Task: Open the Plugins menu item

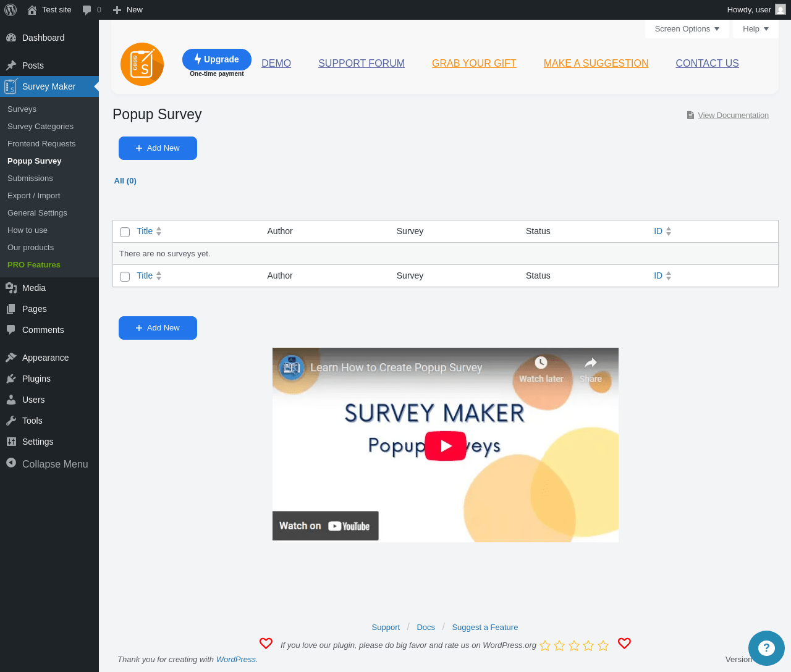Action: tap(36, 379)
